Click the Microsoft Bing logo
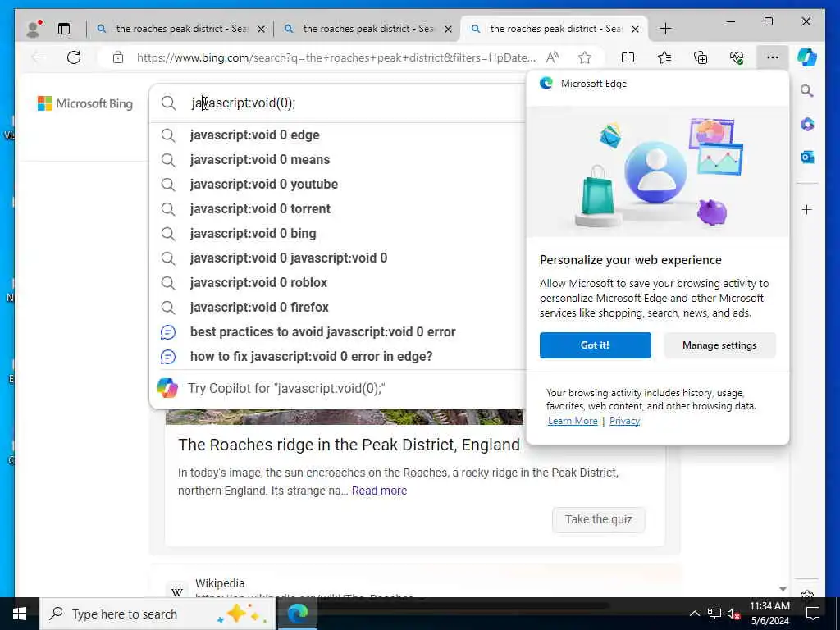Image resolution: width=840 pixels, height=630 pixels. pyautogui.click(x=85, y=103)
